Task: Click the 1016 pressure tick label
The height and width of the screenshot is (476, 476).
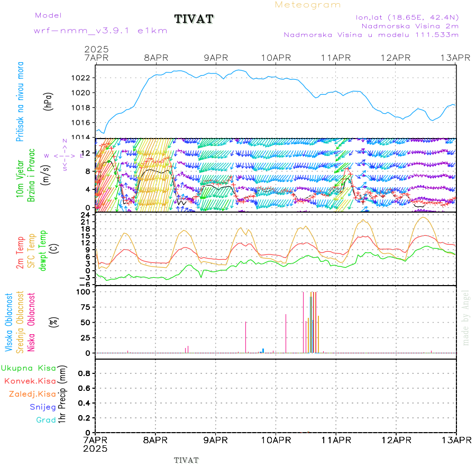Action: 80,123
